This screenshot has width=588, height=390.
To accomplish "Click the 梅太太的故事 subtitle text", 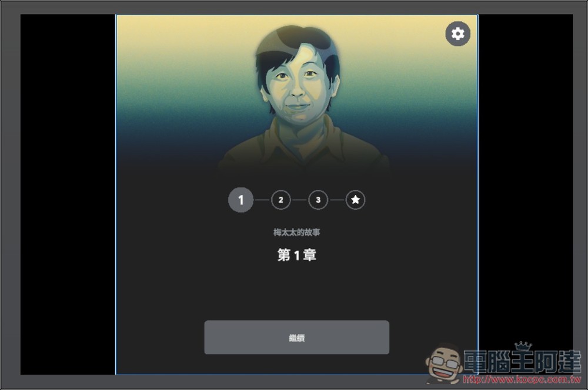I will pos(296,233).
